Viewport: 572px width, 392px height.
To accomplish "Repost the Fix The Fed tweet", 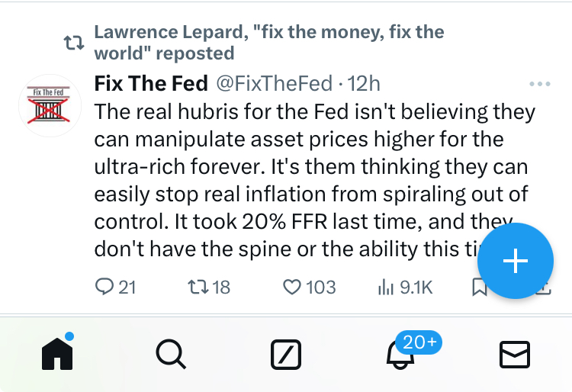I will pos(198,287).
